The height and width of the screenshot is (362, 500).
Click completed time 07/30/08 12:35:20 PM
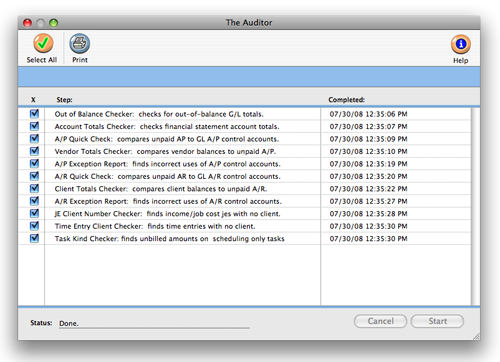[368, 176]
